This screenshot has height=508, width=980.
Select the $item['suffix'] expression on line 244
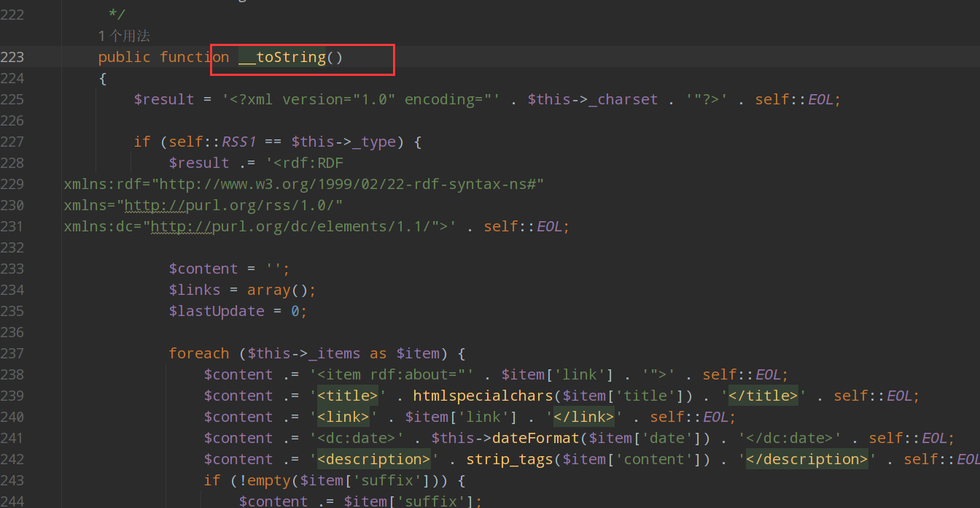[409, 501]
